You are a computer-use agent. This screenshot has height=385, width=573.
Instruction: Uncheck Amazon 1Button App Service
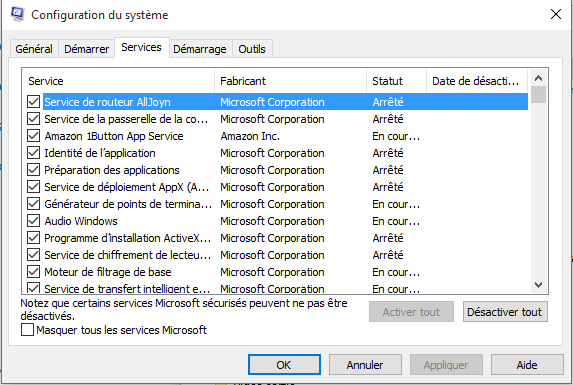(33, 136)
